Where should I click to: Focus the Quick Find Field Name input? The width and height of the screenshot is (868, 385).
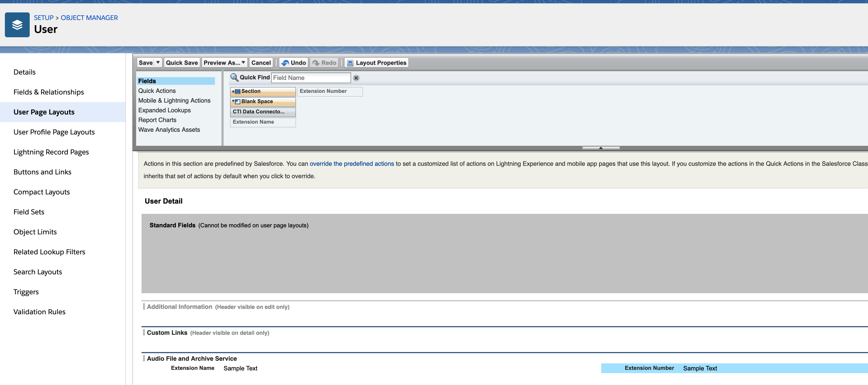point(311,78)
